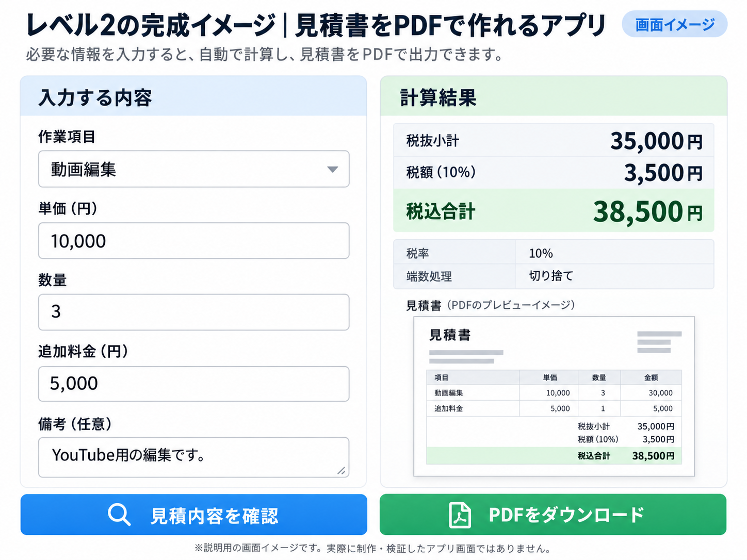
Task: Click the 見積内容を確認 button label
Action: click(214, 516)
